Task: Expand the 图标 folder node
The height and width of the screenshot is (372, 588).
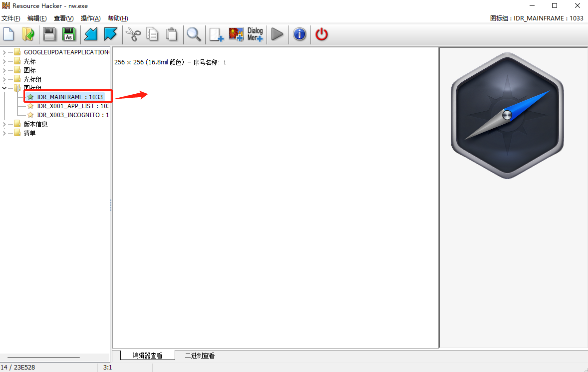Action: tap(4, 70)
